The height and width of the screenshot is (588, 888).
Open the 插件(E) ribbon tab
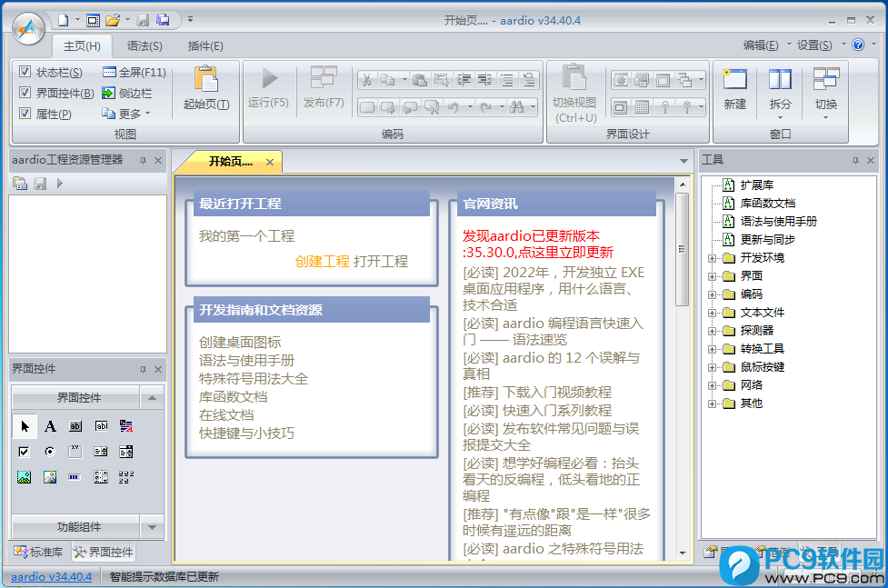pyautogui.click(x=205, y=45)
